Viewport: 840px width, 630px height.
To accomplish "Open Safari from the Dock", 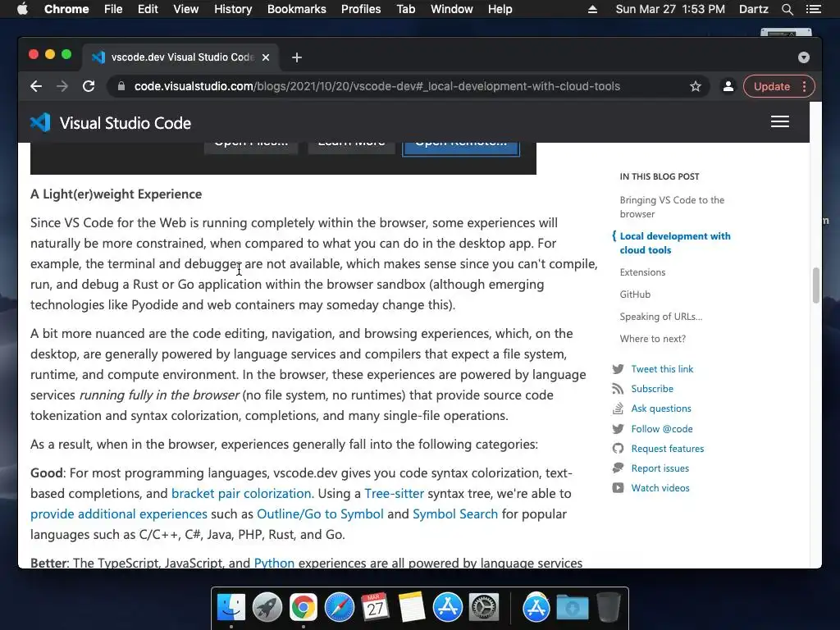I will [x=339, y=607].
